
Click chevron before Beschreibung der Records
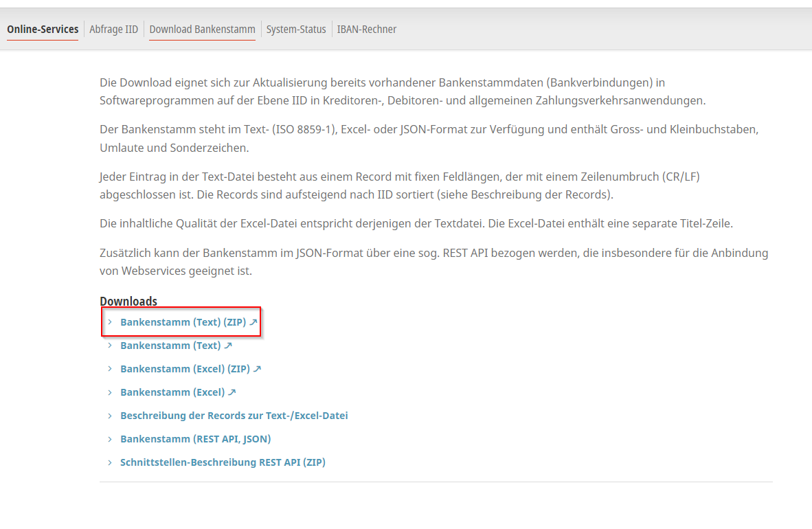tap(109, 416)
